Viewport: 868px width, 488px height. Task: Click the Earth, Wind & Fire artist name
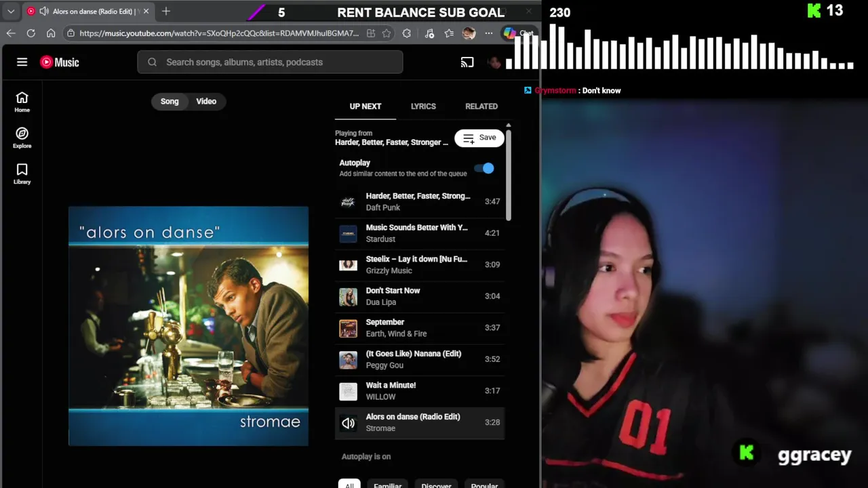pos(396,333)
